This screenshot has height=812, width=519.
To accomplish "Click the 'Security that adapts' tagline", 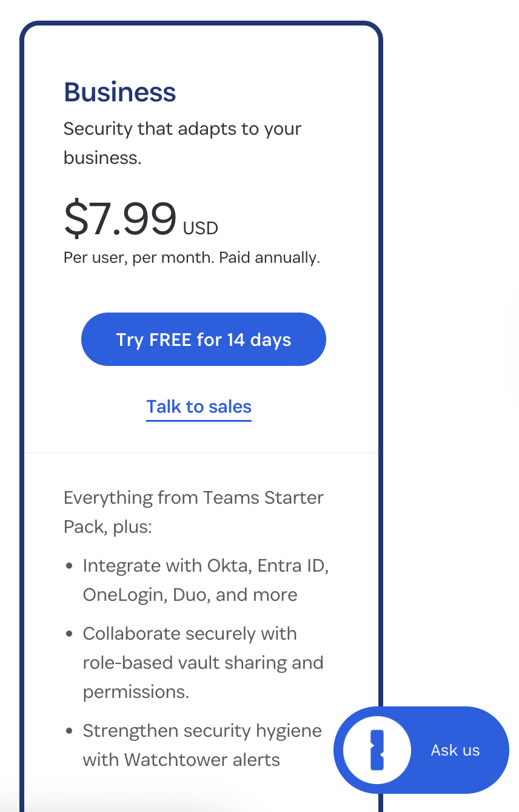I will click(182, 143).
